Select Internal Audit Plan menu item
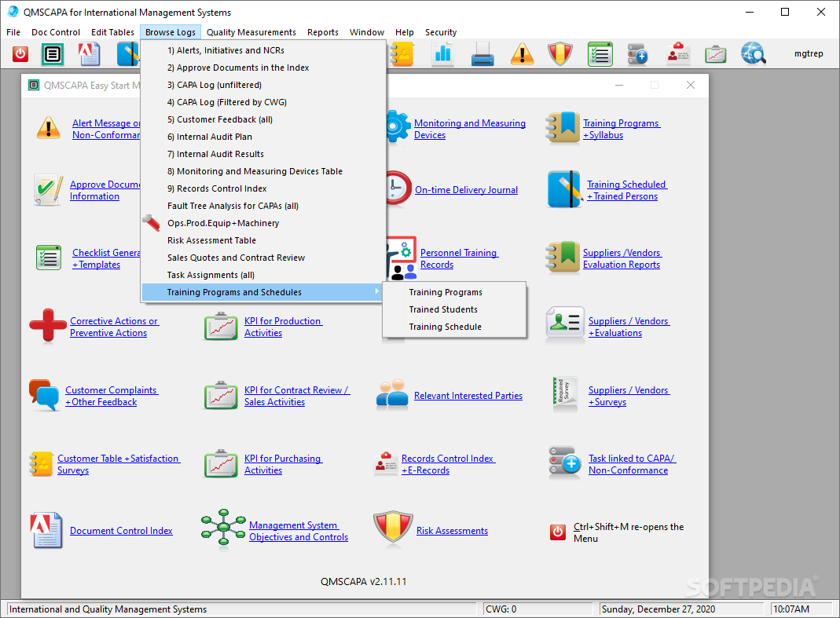This screenshot has height=618, width=840. (263, 137)
